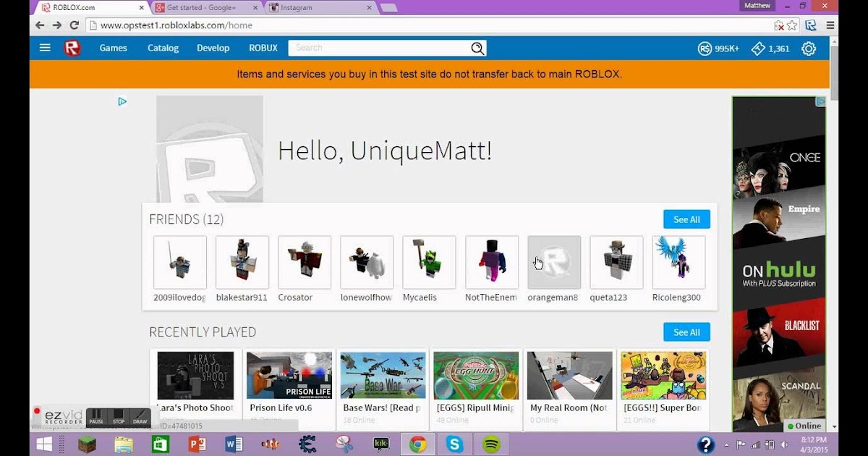Open the hamburger navigation menu in ROBLOX header
The width and height of the screenshot is (868, 456).
pyautogui.click(x=45, y=48)
